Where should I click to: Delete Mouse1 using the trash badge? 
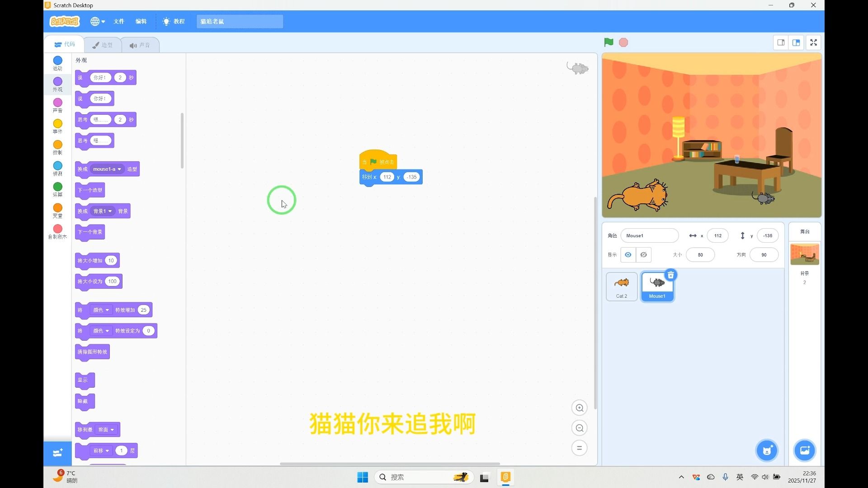coord(670,275)
